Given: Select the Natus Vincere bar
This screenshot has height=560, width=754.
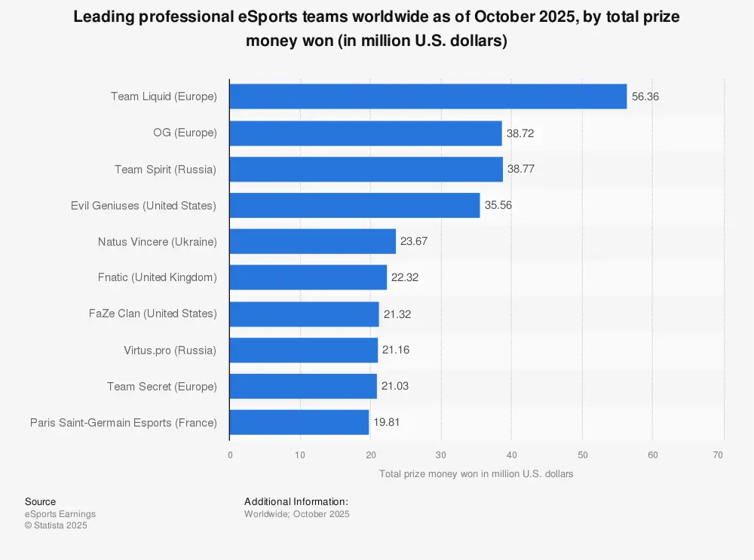Looking at the screenshot, I should click(x=312, y=241).
